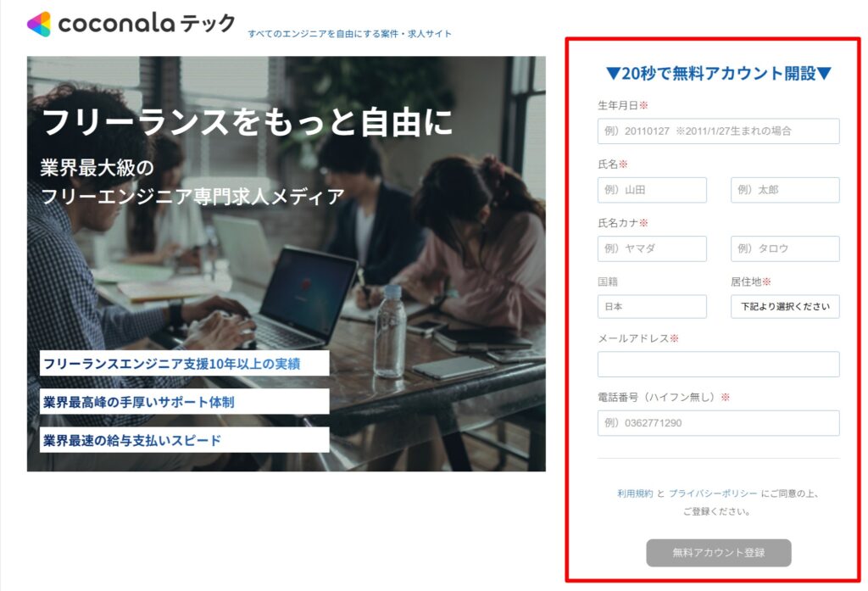868x591 pixels.
Task: Click the 業界最高峰の手厚いサポート体制 banner
Action: pyautogui.click(x=184, y=402)
